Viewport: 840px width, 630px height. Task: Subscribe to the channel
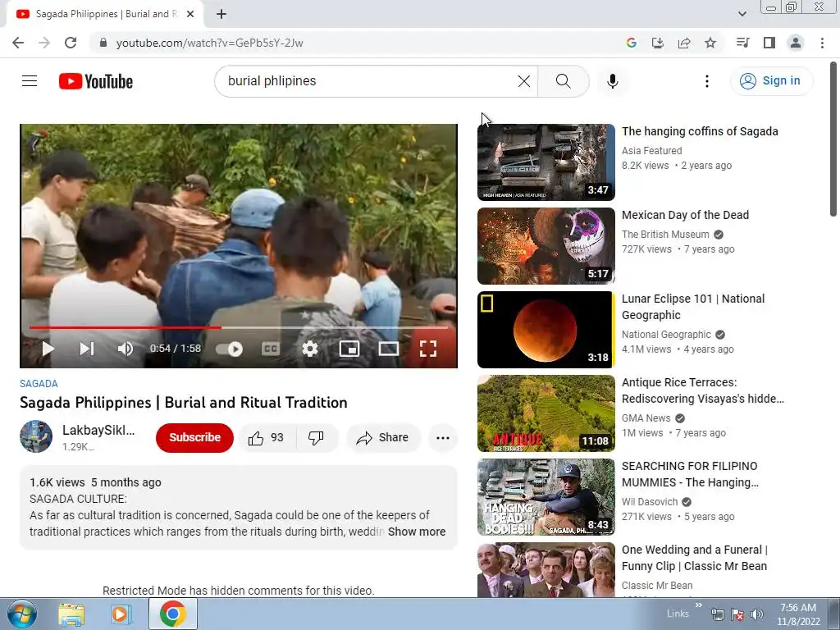tap(194, 438)
